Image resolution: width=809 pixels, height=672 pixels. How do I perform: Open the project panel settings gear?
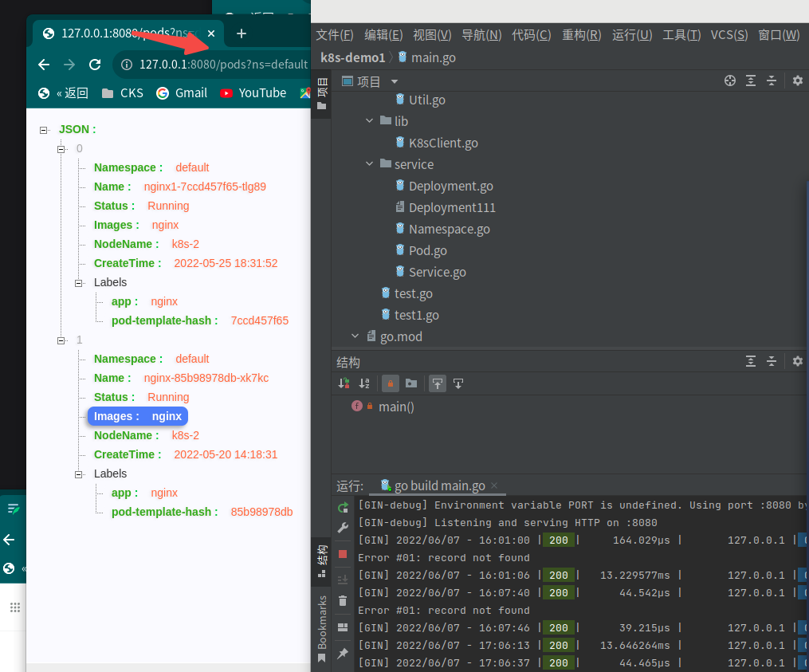[x=798, y=81]
